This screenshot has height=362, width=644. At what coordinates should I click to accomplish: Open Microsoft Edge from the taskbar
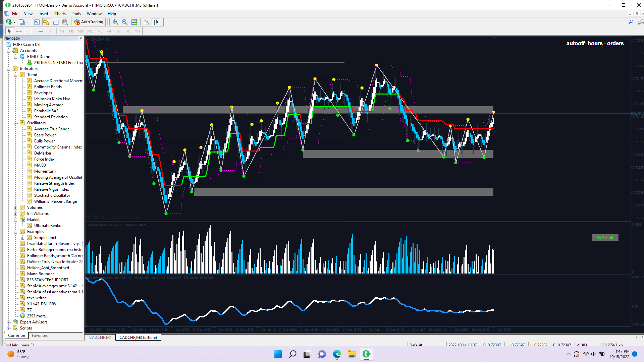(x=337, y=354)
